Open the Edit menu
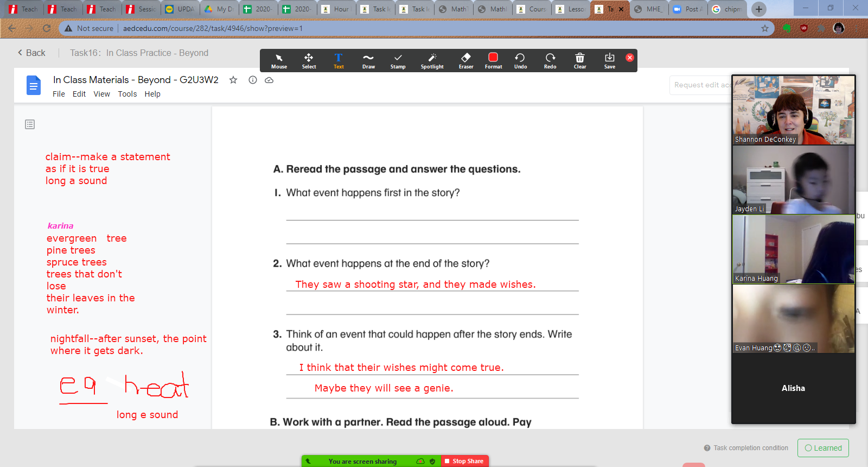The width and height of the screenshot is (868, 467). tap(79, 94)
